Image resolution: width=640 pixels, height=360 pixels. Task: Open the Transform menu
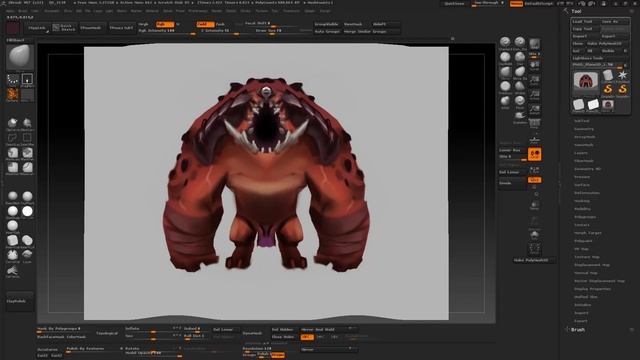click(x=291, y=11)
